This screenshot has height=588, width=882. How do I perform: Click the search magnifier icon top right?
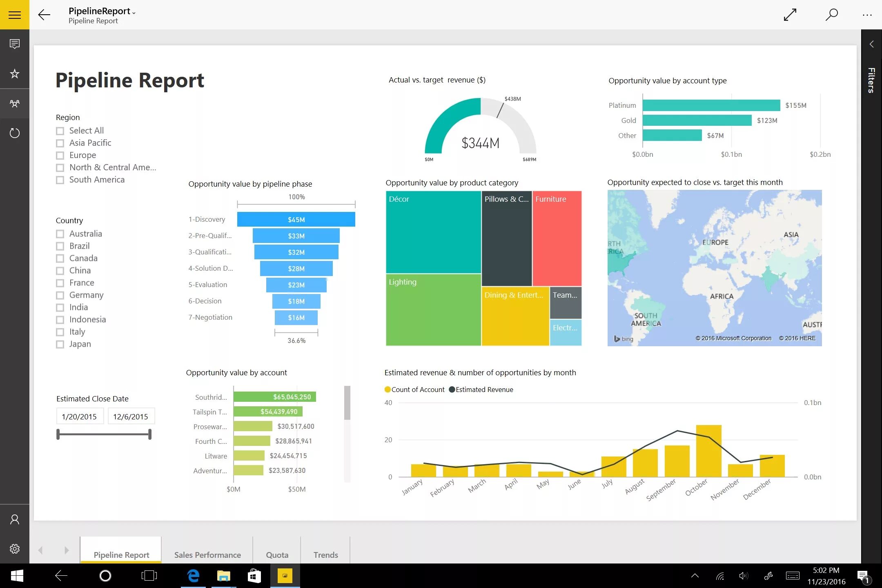coord(830,14)
